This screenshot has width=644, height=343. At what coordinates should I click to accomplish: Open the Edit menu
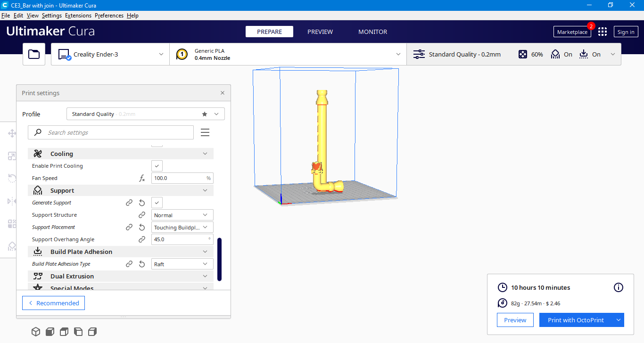pos(18,16)
